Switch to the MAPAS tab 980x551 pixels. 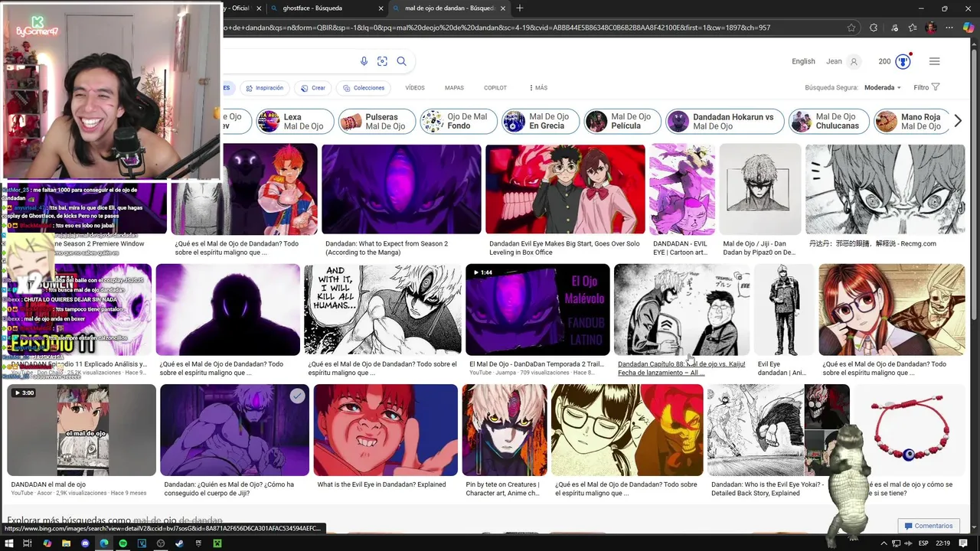[x=454, y=87]
